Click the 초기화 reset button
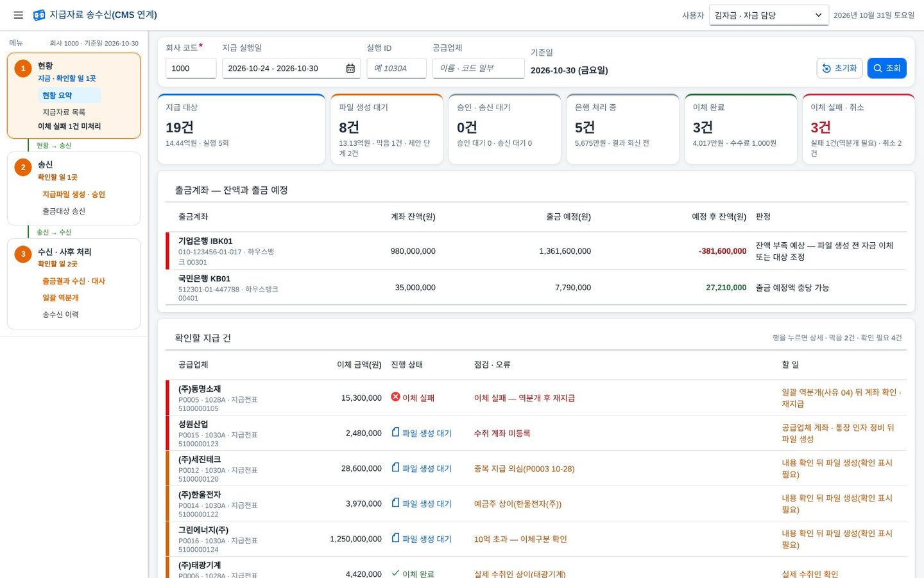 pos(839,68)
